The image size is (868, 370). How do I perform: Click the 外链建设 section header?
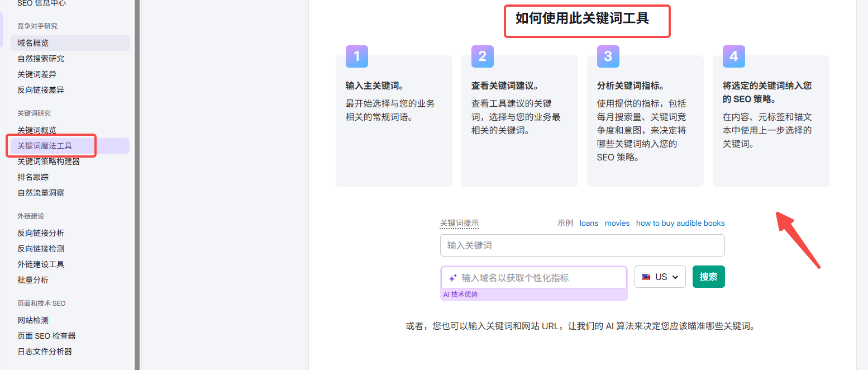31,216
